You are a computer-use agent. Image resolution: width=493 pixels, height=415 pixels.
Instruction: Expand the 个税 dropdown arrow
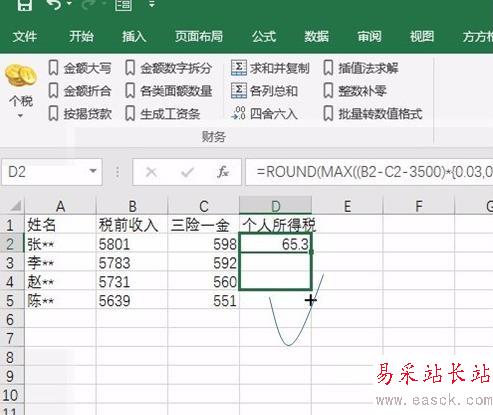[21, 116]
